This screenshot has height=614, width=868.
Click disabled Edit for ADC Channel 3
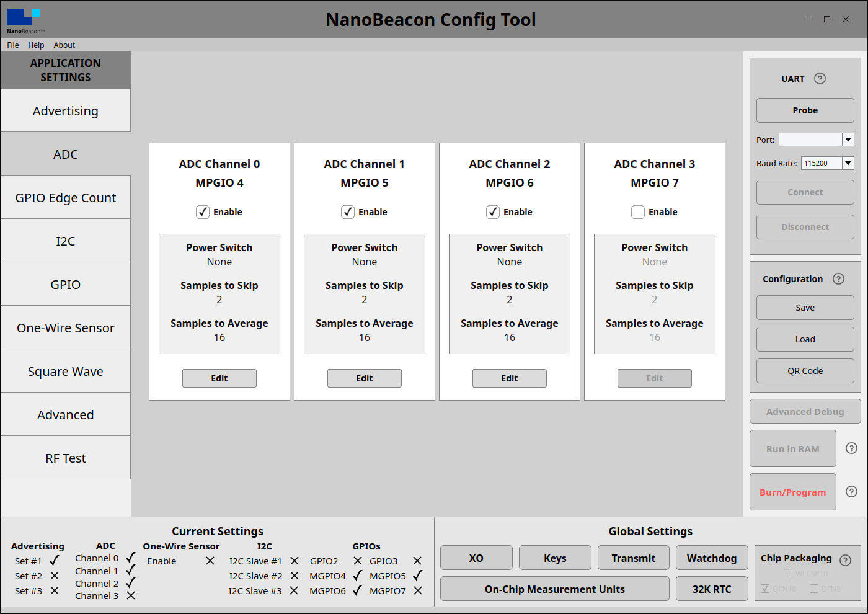coord(655,378)
